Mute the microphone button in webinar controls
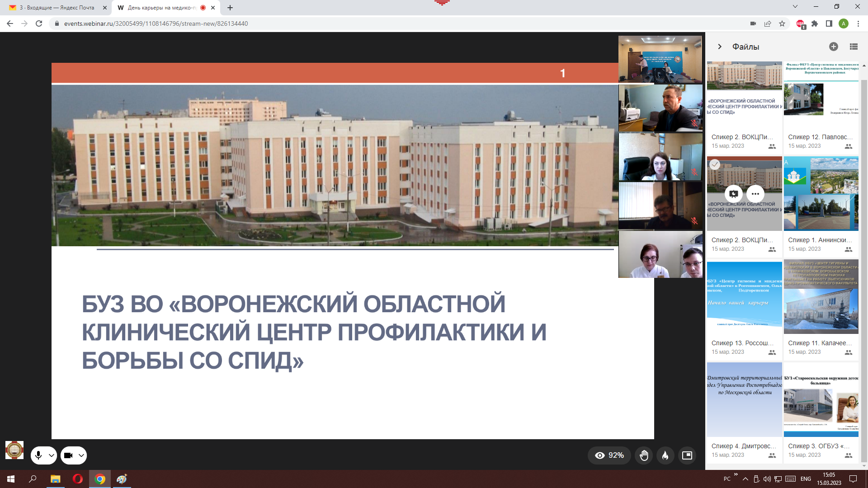 click(x=39, y=455)
